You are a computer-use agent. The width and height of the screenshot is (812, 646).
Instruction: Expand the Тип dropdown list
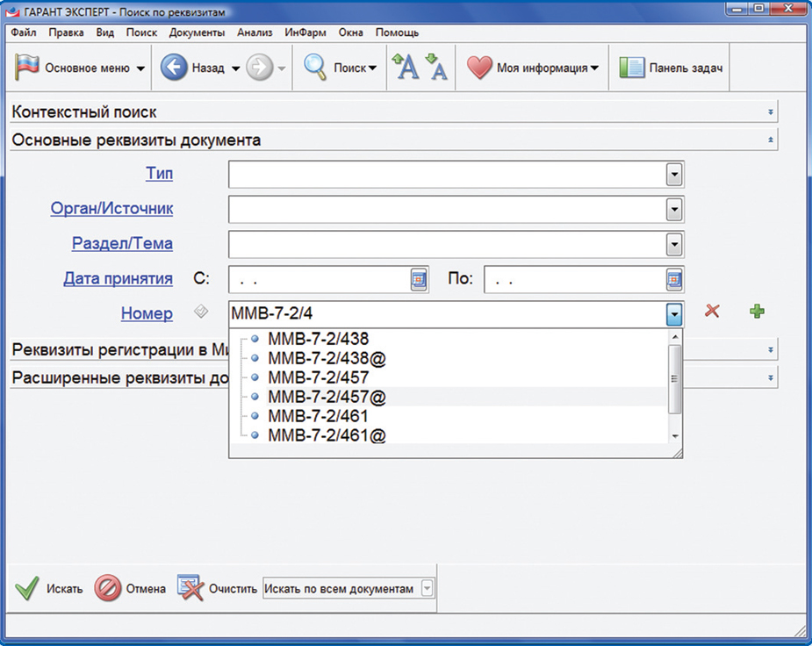pos(673,175)
